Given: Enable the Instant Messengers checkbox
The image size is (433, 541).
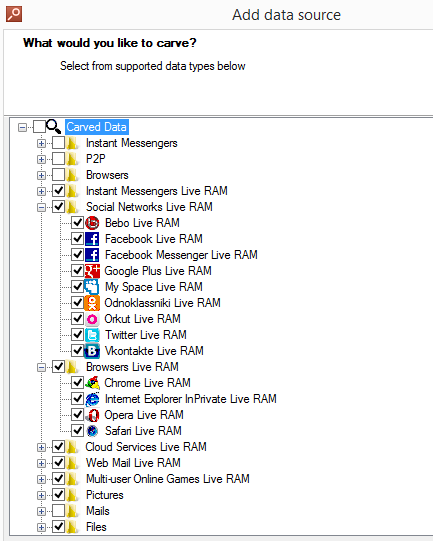Looking at the screenshot, I should (58, 143).
